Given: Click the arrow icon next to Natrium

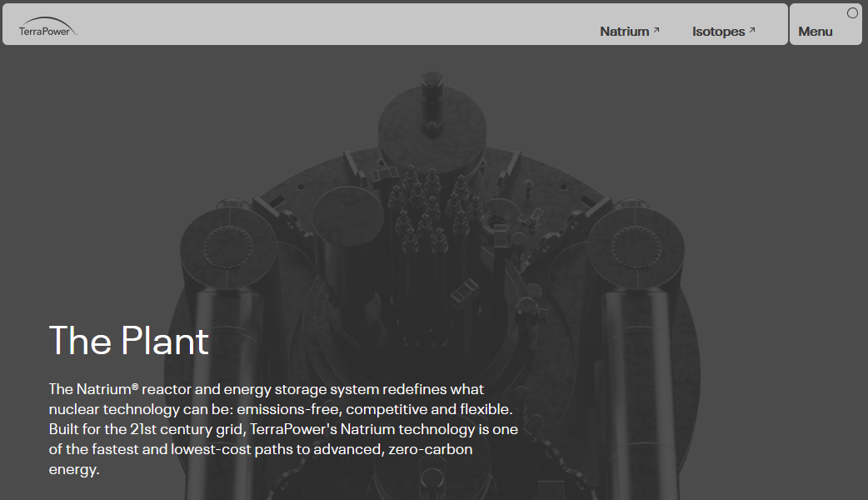Looking at the screenshot, I should tap(656, 31).
